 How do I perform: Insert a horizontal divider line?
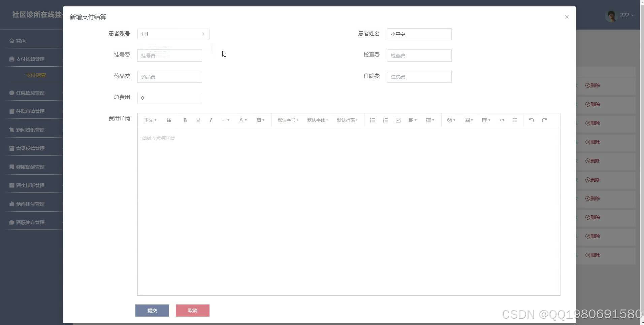(515, 120)
